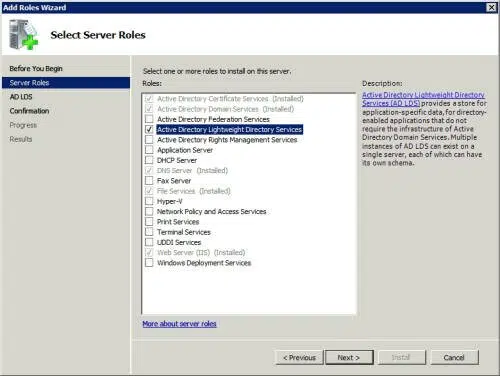Image resolution: width=500 pixels, height=376 pixels.
Task: Enable the Print Services checkbox
Action: (x=149, y=222)
